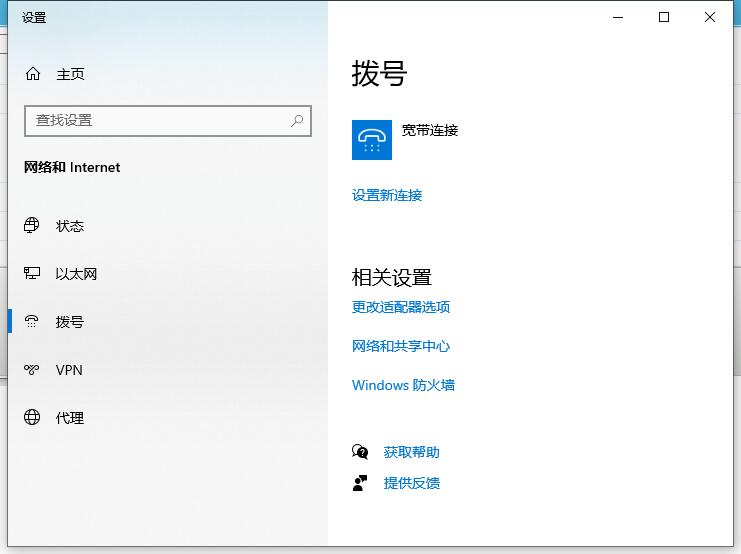Click the 获取帮助 chat bubble icon
Screen dimensions: 741x554
pos(360,452)
